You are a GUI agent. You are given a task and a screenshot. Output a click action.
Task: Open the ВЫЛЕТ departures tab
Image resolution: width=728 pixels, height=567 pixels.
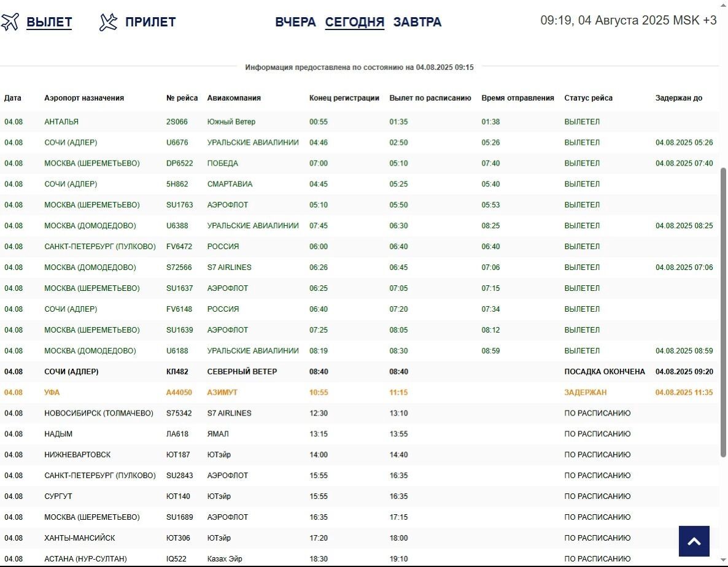click(49, 22)
